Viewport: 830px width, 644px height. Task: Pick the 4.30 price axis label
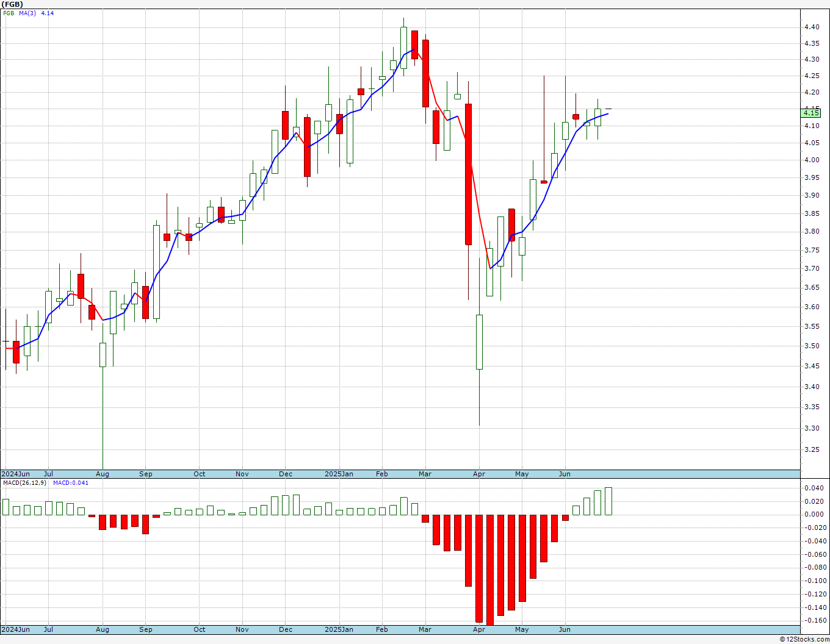point(812,59)
